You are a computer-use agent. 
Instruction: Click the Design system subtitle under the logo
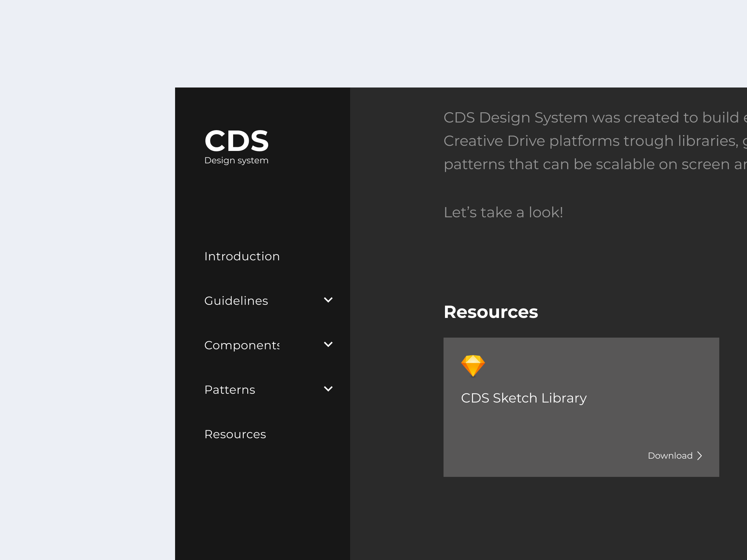point(236,160)
